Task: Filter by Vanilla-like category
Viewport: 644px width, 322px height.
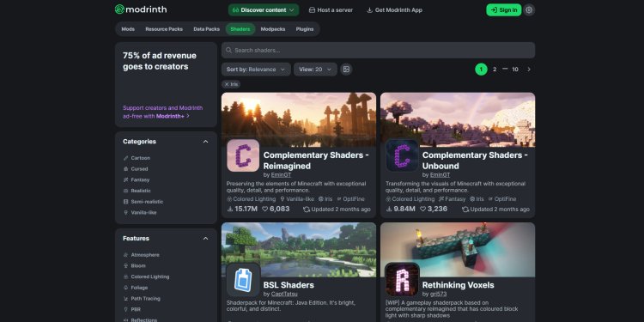Action: click(x=140, y=213)
